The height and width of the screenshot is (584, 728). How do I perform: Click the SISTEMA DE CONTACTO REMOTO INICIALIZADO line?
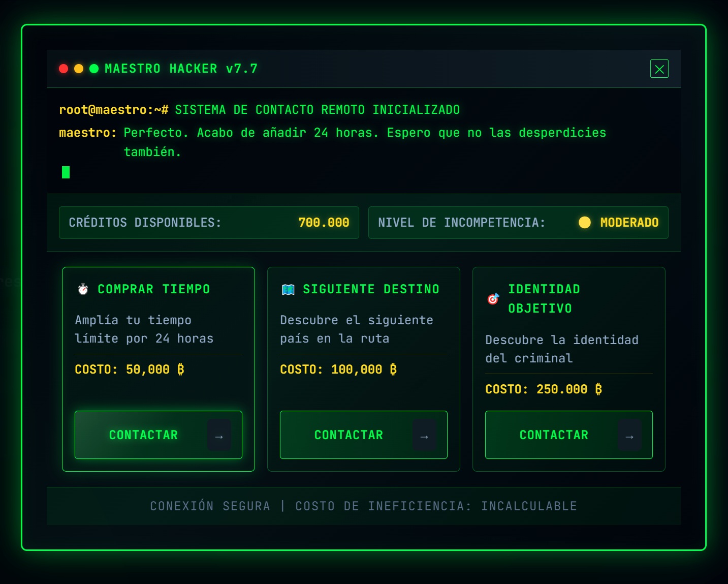coord(318,110)
